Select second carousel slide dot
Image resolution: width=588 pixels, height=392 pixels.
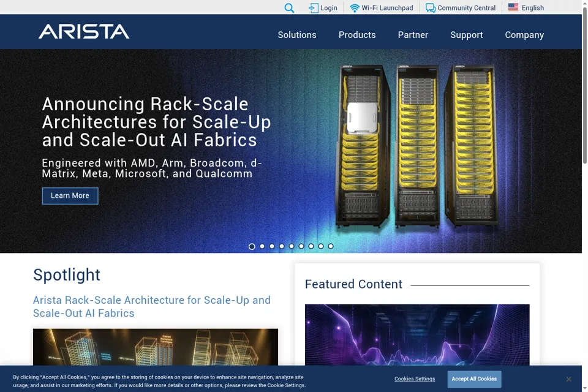click(x=262, y=246)
